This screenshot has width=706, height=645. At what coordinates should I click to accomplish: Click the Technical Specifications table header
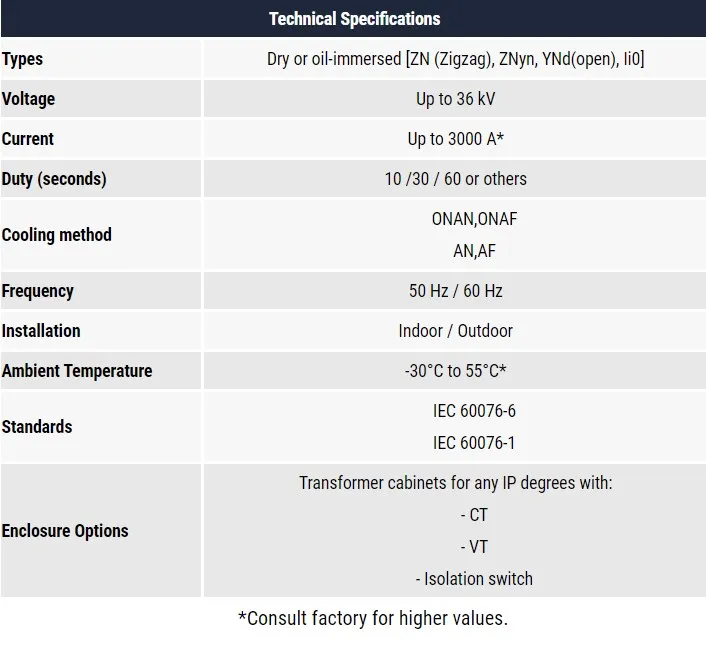click(x=354, y=19)
